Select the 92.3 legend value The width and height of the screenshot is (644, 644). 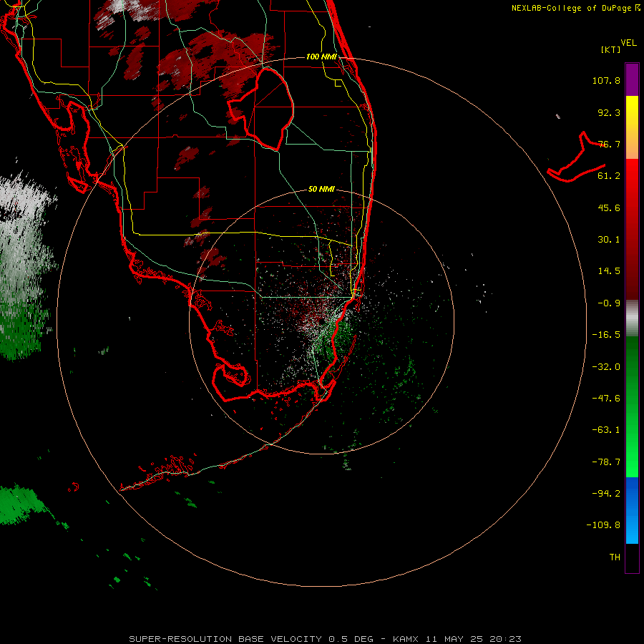click(x=609, y=112)
